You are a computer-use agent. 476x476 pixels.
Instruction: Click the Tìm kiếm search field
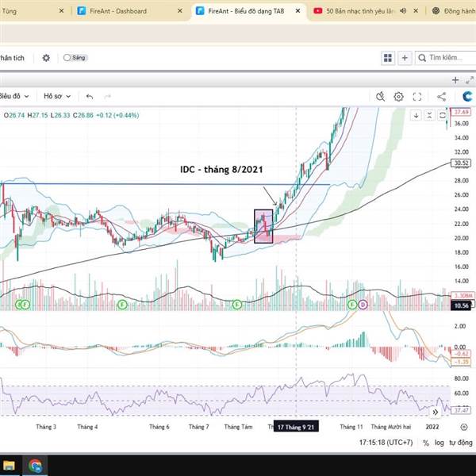tap(445, 58)
